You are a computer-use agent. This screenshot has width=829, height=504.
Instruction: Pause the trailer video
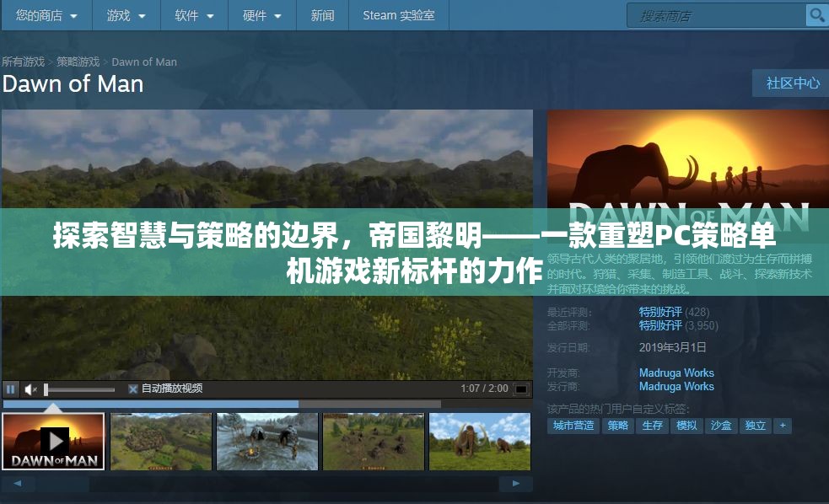(11, 389)
